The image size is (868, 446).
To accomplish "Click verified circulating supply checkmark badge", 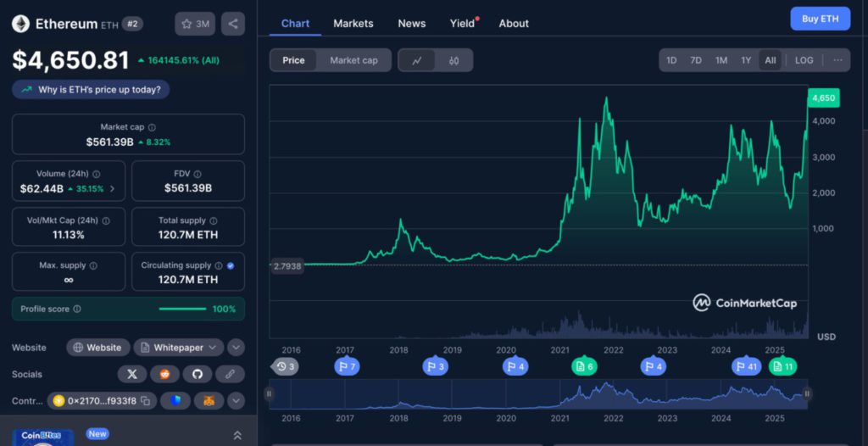I will click(231, 265).
